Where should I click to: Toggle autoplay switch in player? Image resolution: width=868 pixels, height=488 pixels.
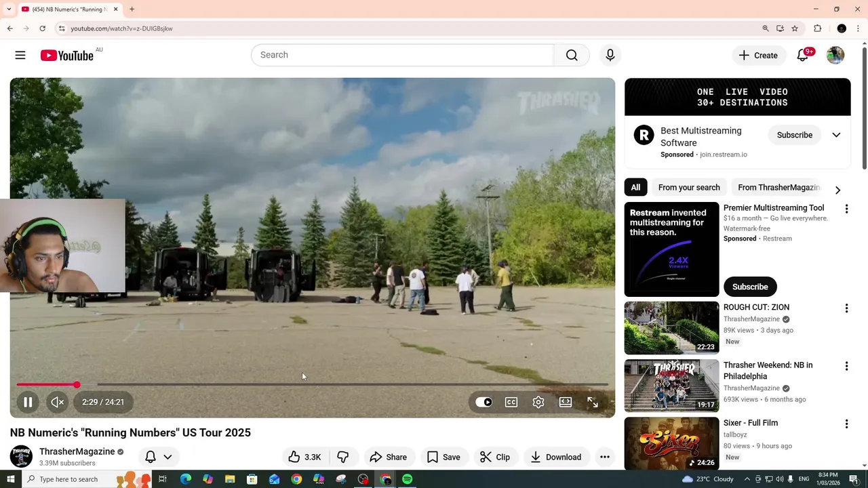(484, 402)
